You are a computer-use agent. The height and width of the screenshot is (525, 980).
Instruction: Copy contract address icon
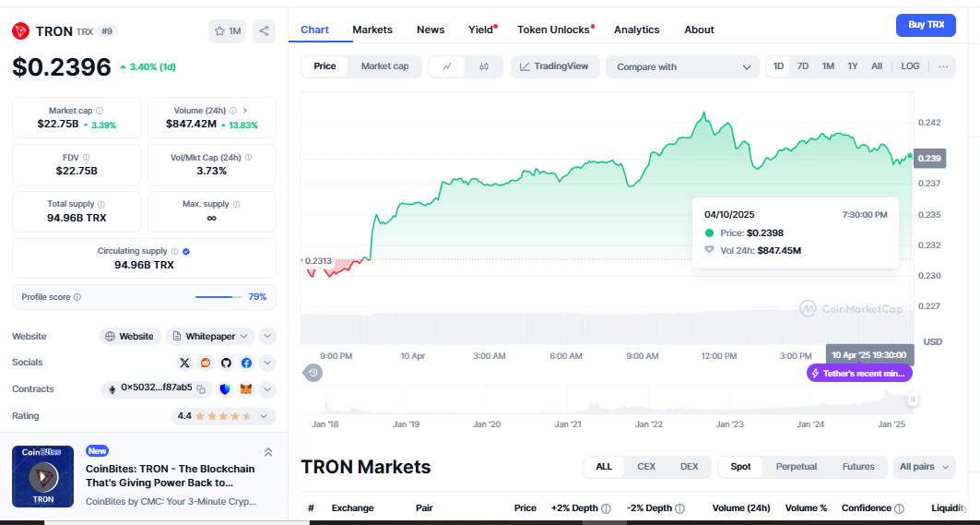click(x=201, y=389)
